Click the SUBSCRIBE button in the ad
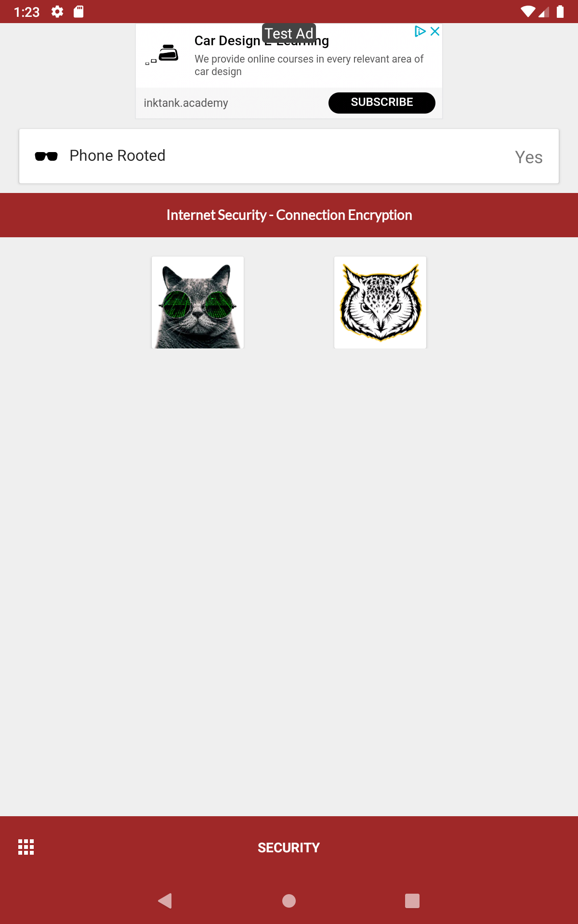 [x=382, y=103]
